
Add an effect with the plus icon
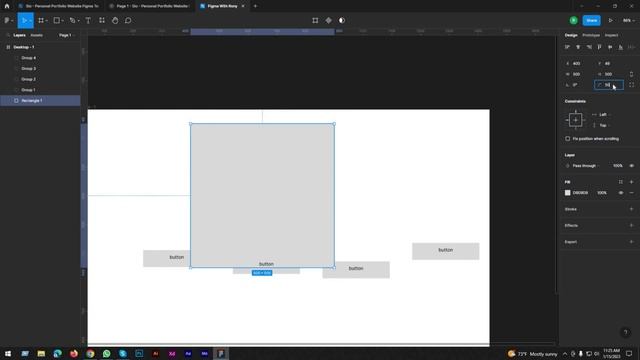coord(631,225)
